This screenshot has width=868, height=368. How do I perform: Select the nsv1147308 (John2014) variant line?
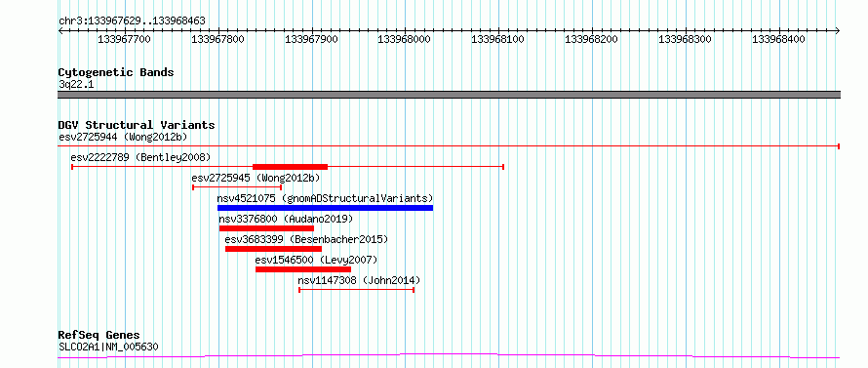[357, 290]
